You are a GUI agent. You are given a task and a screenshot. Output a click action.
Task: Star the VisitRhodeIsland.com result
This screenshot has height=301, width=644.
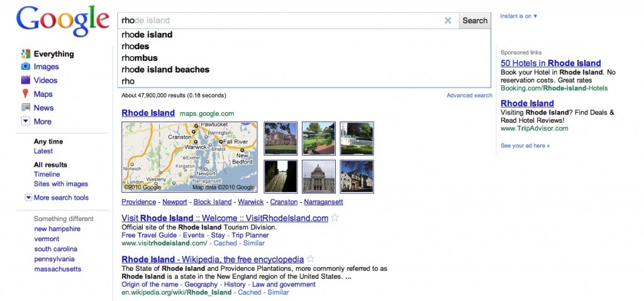[x=335, y=217]
